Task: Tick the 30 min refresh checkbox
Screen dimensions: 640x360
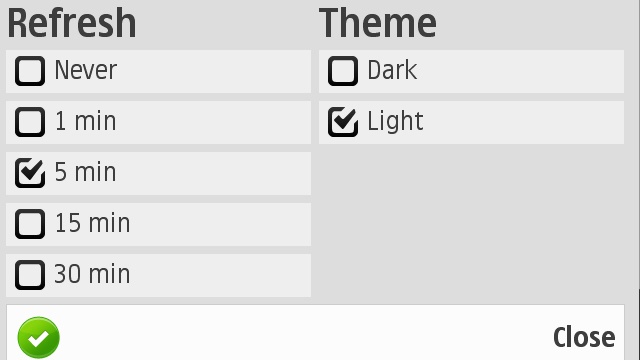Action: pyautogui.click(x=30, y=275)
